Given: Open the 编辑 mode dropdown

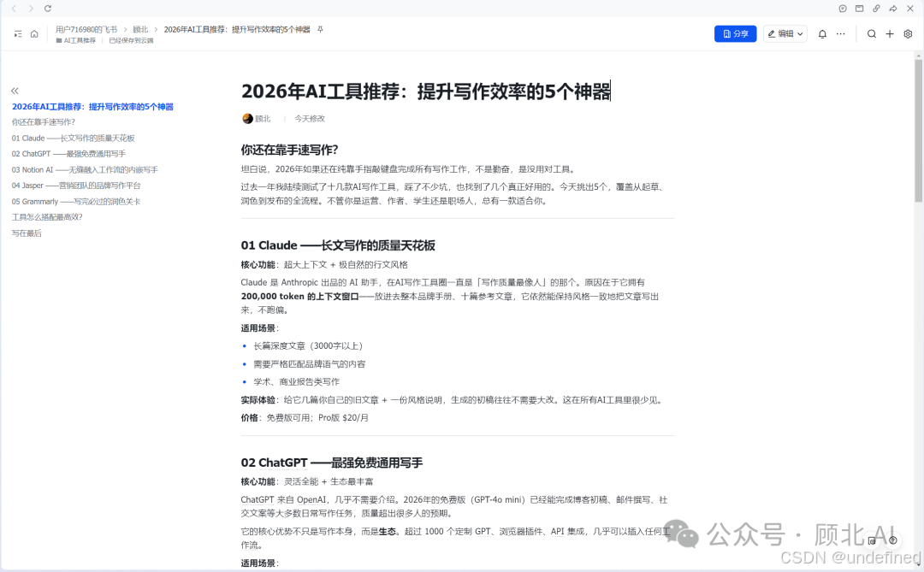Looking at the screenshot, I should (785, 34).
